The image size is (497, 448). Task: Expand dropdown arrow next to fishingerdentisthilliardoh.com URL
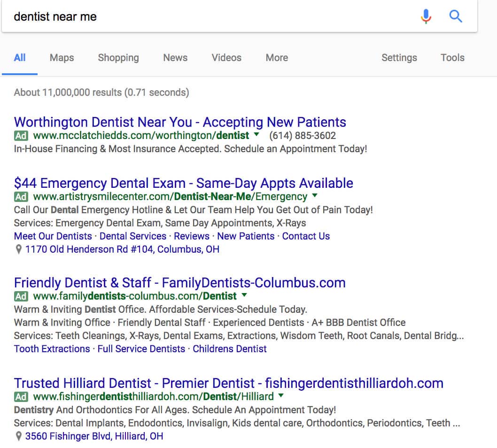click(x=281, y=395)
